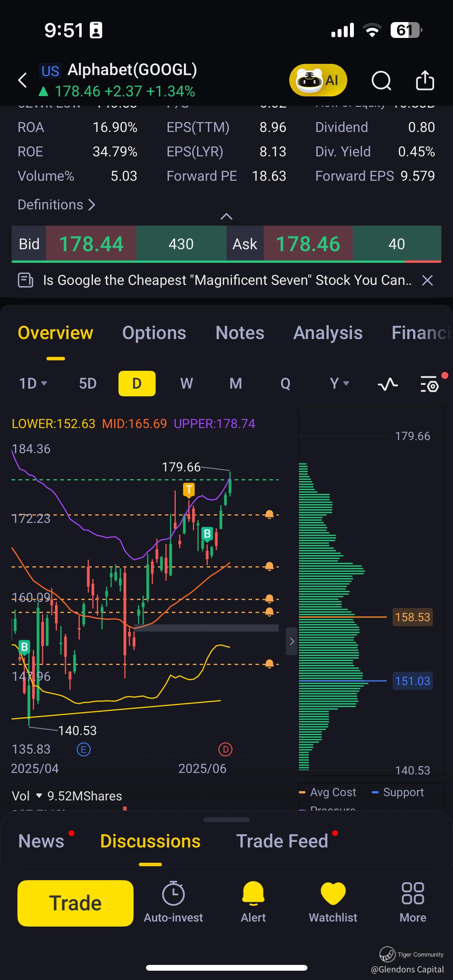
Task: Tap the green B marker near 172
Action: coord(207,535)
